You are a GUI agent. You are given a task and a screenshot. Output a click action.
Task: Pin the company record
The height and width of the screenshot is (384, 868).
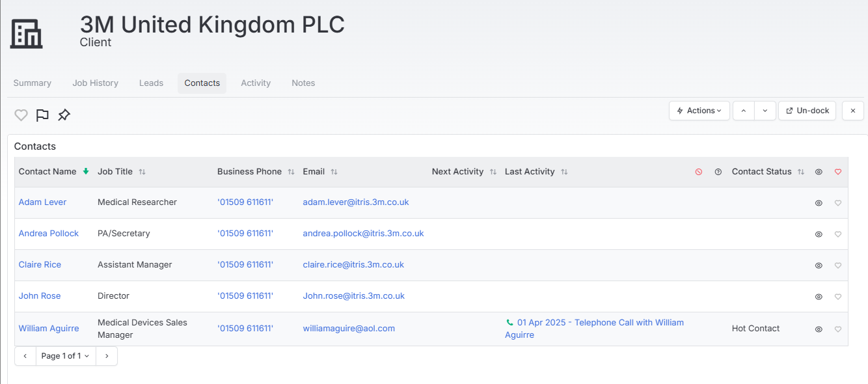point(64,115)
